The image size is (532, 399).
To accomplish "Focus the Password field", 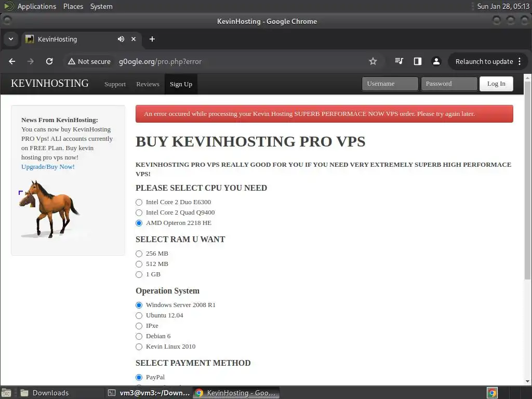I will pyautogui.click(x=449, y=84).
